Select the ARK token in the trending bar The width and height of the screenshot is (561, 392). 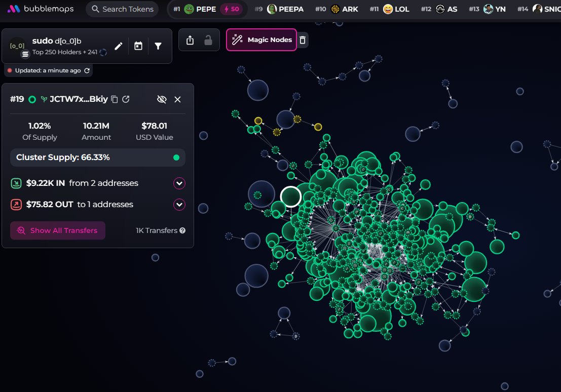tap(345, 9)
